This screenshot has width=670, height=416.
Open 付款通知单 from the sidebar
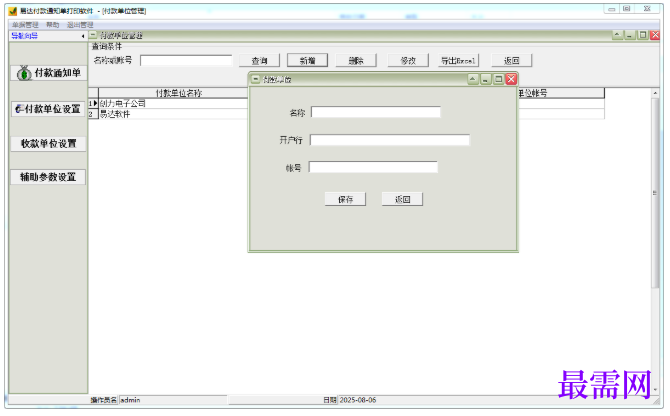coord(48,73)
